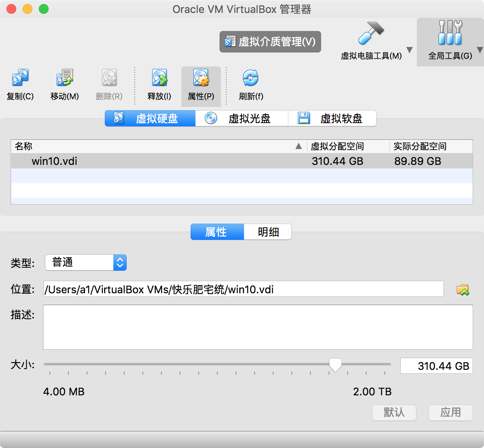Click the 大小 size slider handle
484x448 pixels.
pyautogui.click(x=335, y=365)
